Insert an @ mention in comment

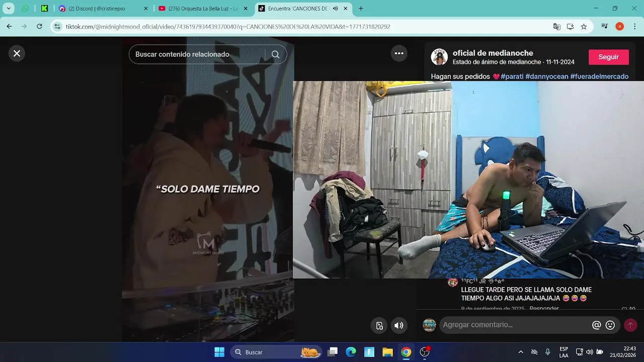596,325
